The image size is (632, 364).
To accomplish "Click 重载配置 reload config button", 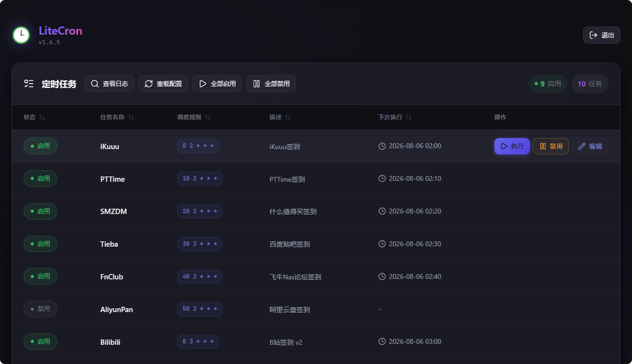I will (x=163, y=84).
